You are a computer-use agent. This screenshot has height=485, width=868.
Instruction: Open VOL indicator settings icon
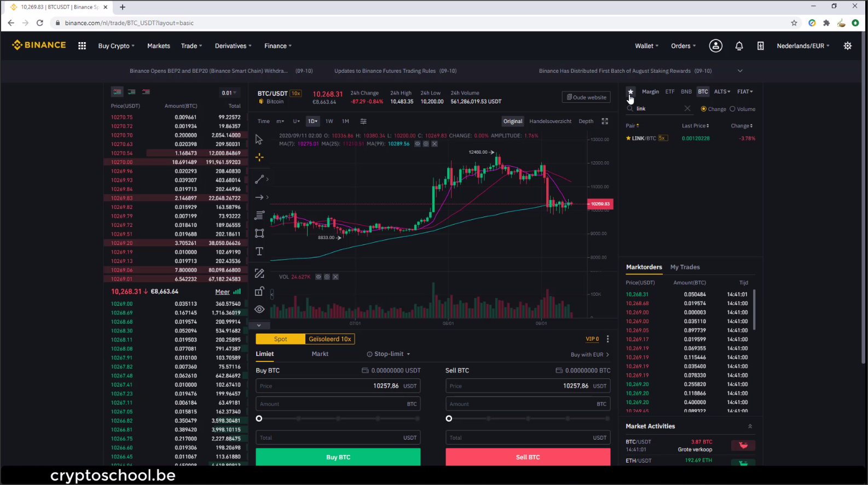pos(327,277)
